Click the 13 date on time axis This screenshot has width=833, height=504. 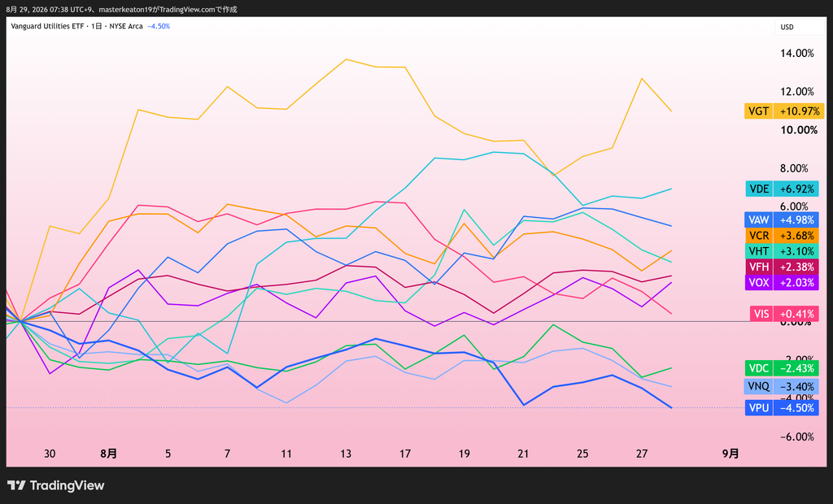346,454
